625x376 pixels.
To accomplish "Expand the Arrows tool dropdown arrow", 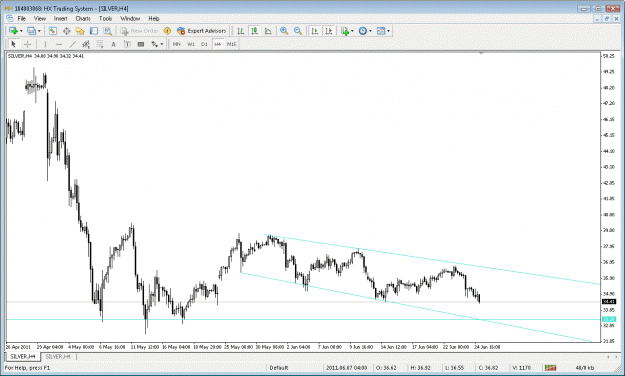I will pos(162,44).
